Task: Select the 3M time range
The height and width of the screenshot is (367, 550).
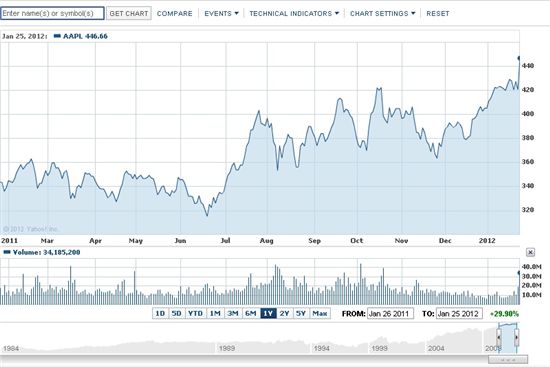Action: pyautogui.click(x=233, y=313)
